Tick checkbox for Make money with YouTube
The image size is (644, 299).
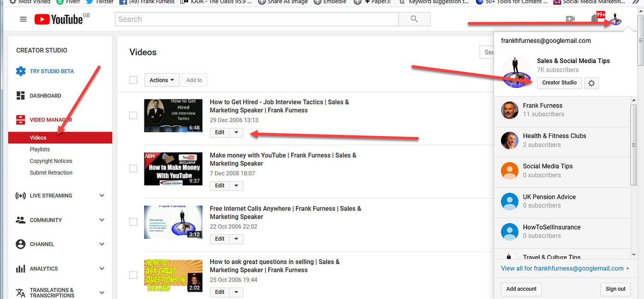pos(133,169)
